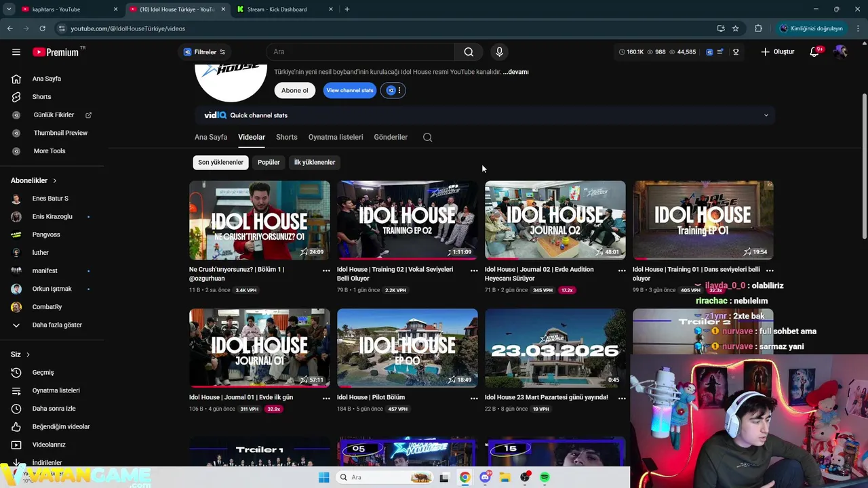Open the vidIQ channel options pill
This screenshot has width=868, height=488.
394,90
